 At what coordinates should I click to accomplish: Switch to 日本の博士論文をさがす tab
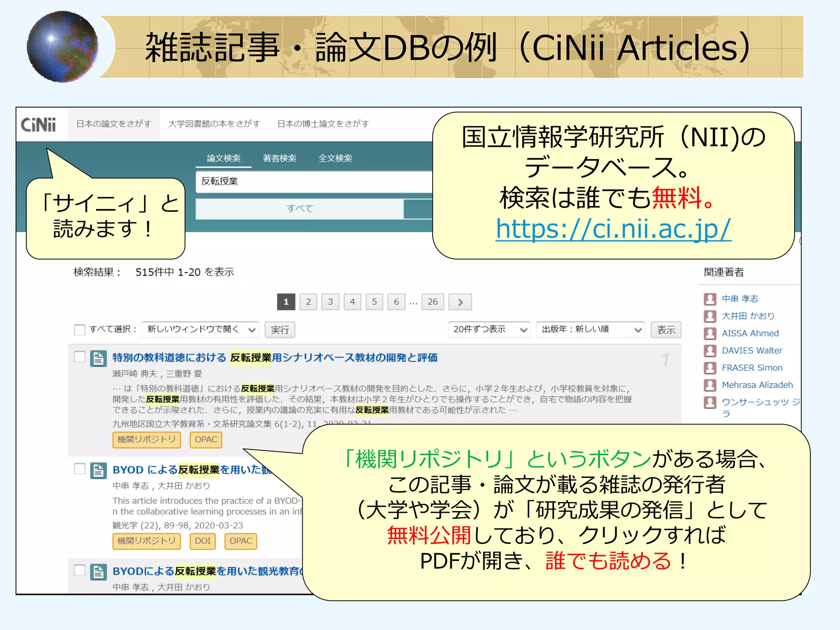(x=323, y=124)
